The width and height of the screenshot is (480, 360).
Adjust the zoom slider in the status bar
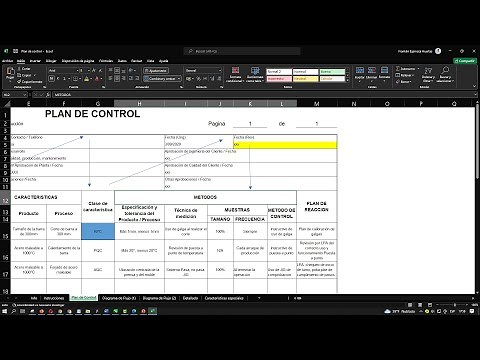tap(455, 305)
